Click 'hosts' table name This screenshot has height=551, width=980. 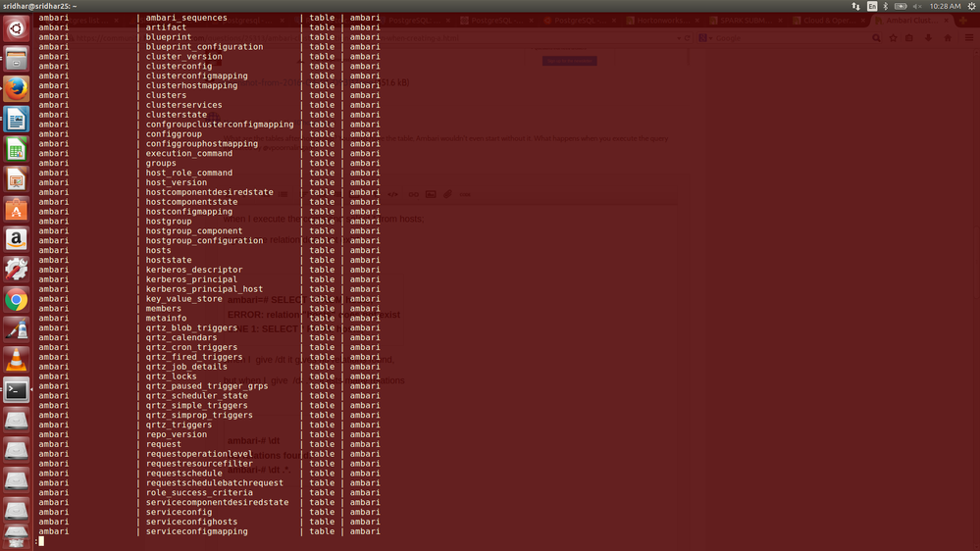tap(158, 250)
